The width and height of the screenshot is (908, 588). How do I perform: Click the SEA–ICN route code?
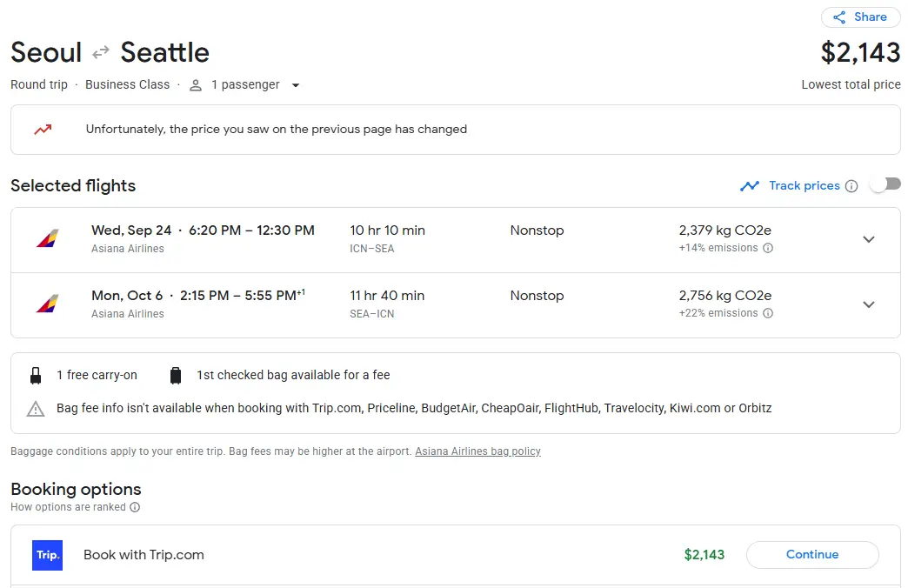coord(371,314)
